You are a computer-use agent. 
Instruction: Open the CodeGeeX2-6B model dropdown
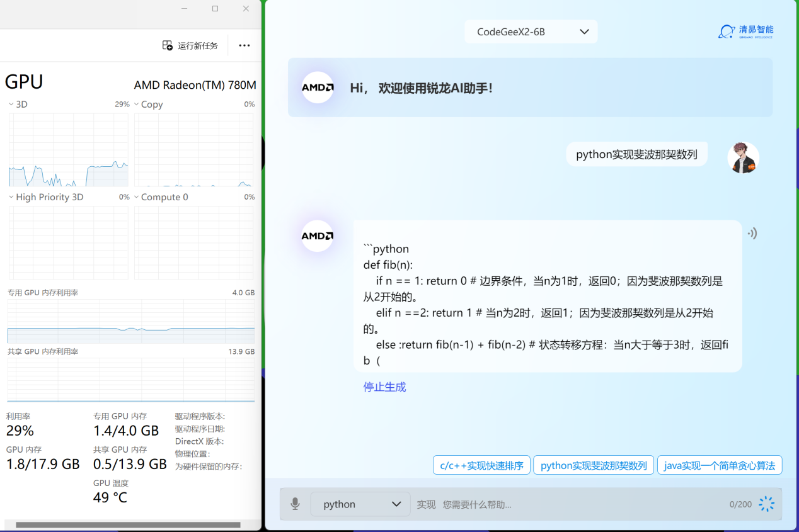(531, 31)
